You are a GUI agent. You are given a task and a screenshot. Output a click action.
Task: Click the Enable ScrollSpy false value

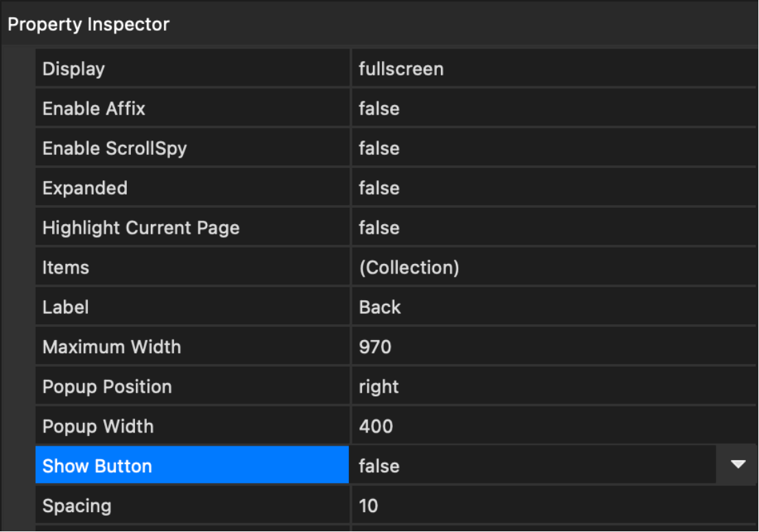[x=379, y=149]
